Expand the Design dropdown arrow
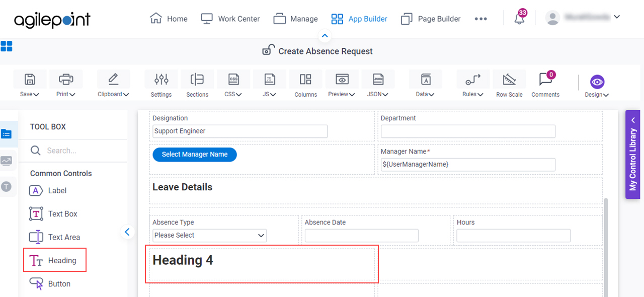The width and height of the screenshot is (644, 297). 606,95
